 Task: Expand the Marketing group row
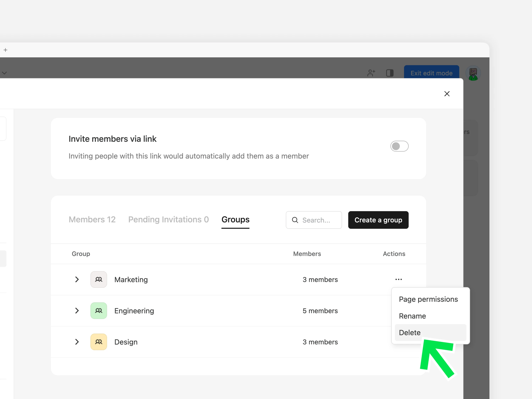(x=77, y=279)
